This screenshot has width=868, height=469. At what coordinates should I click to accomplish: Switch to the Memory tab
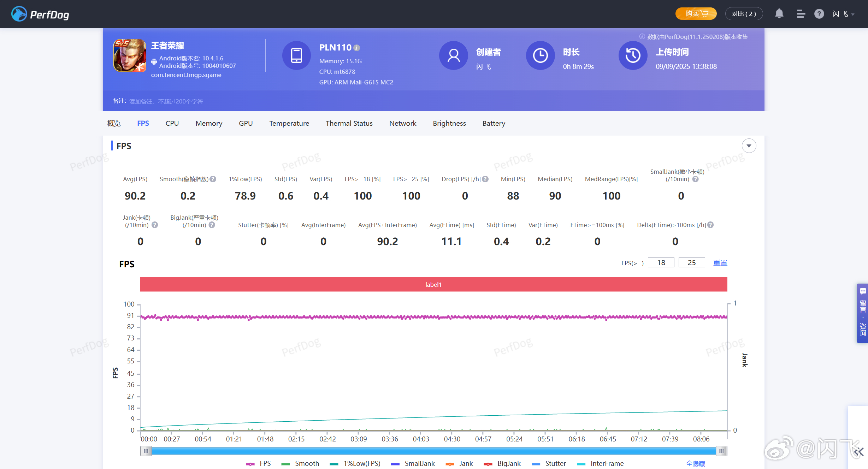(209, 123)
